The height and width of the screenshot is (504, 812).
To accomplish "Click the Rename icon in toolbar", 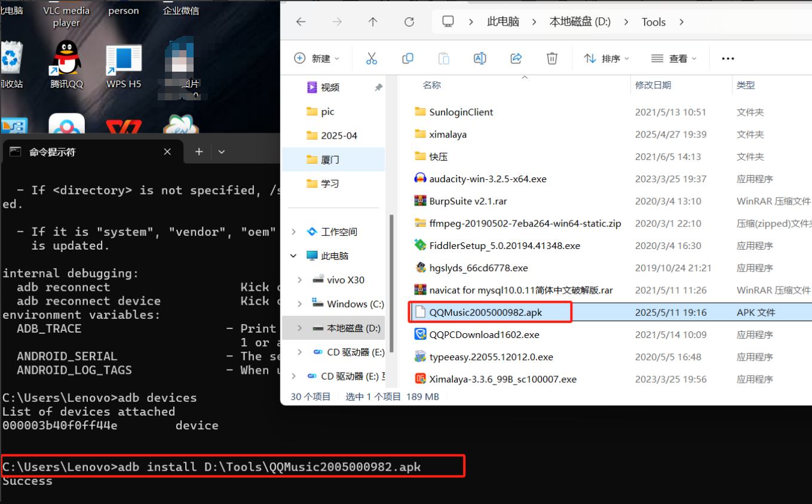I will (x=480, y=59).
